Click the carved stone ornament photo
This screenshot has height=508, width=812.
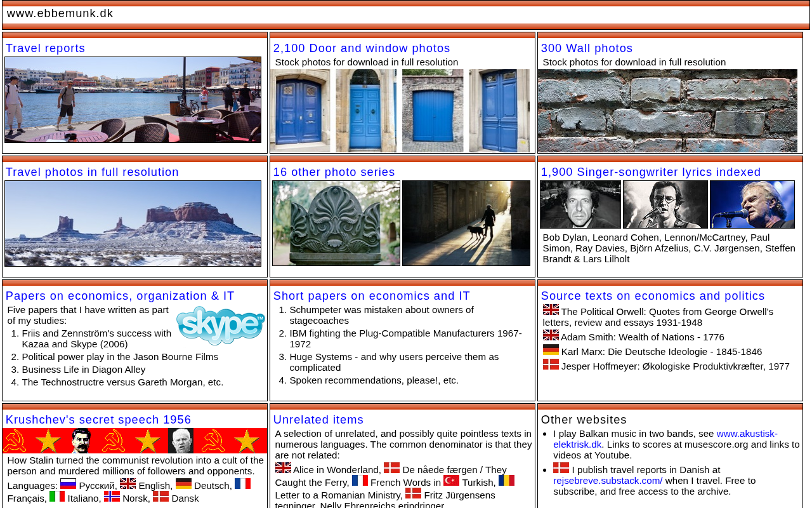click(x=336, y=224)
